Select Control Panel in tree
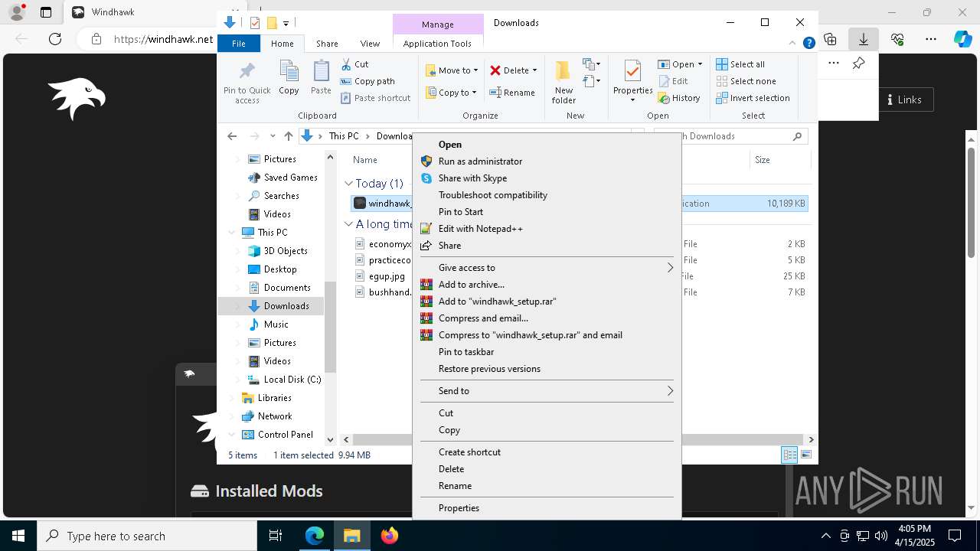This screenshot has height=551, width=980. coord(277,435)
